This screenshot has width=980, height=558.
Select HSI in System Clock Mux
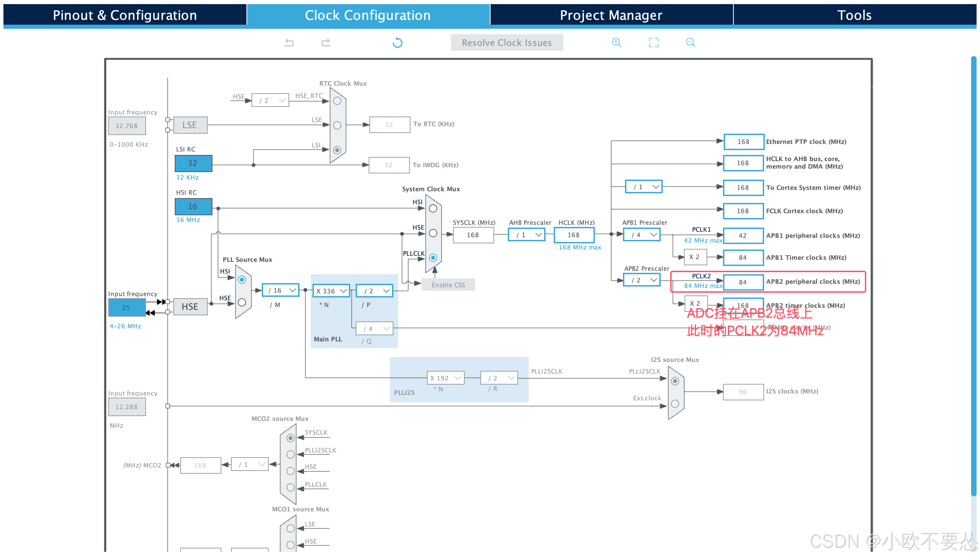(x=433, y=208)
